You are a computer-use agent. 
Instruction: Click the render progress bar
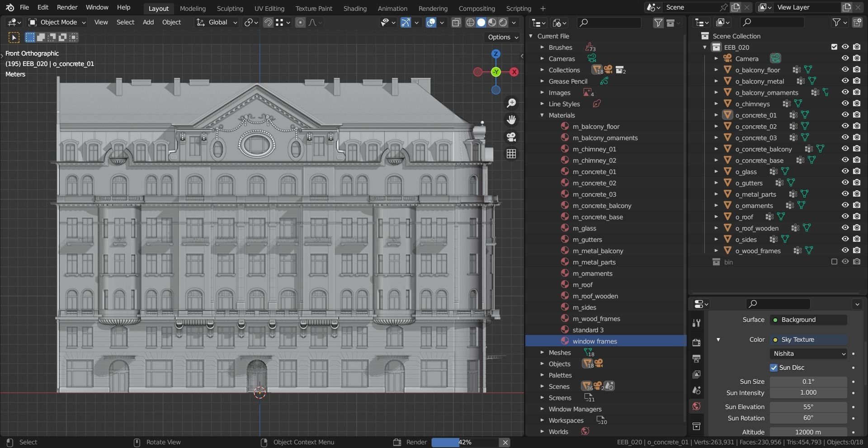465,442
